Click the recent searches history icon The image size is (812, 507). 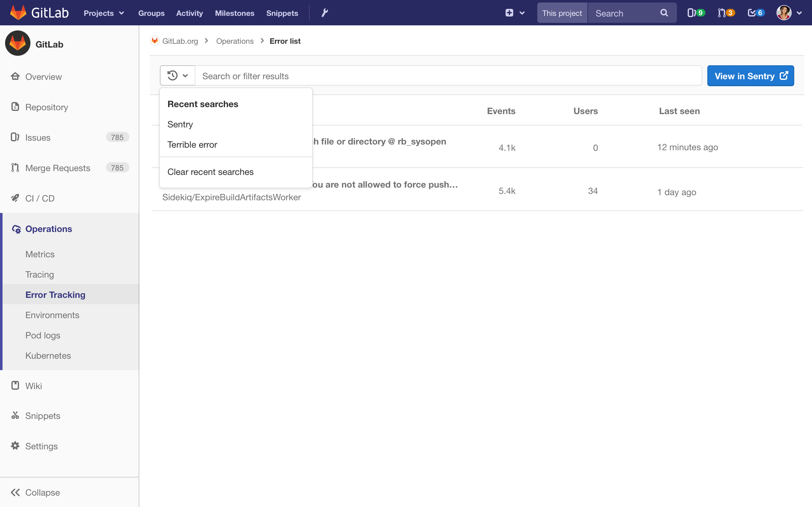(x=177, y=75)
